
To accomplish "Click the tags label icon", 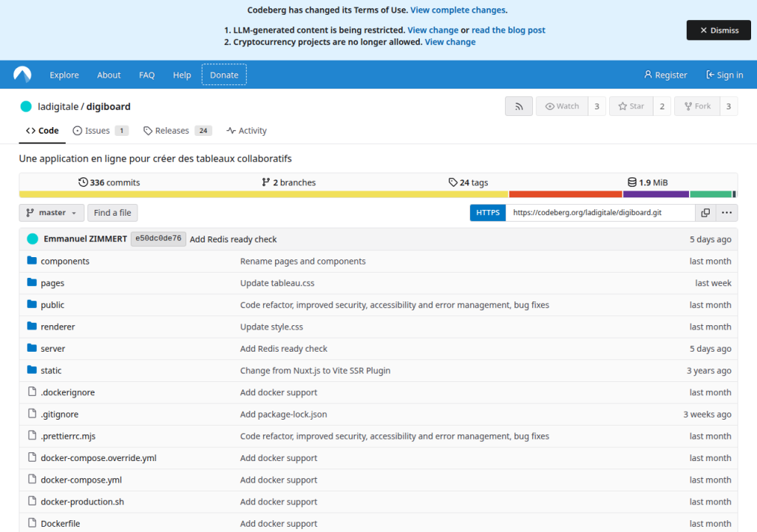I will [x=452, y=182].
